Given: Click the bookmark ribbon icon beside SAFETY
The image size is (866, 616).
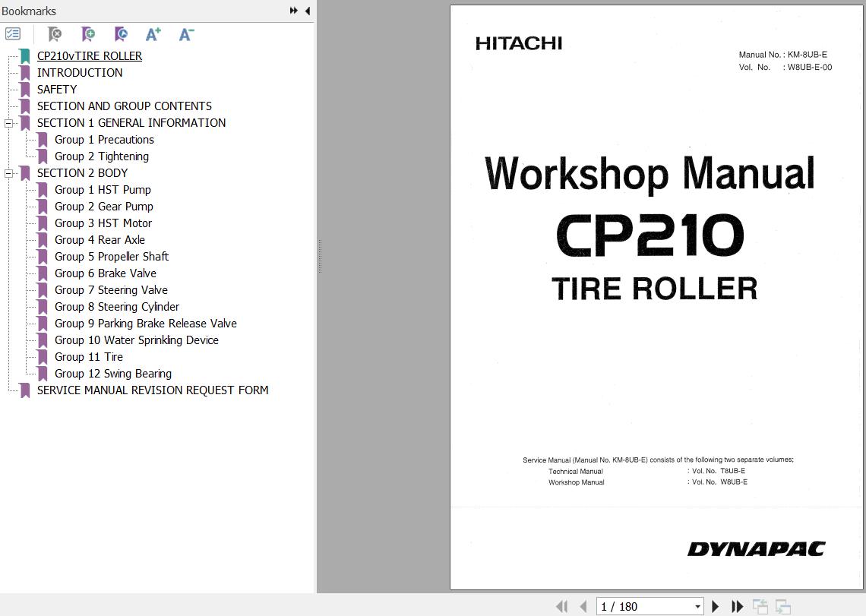Looking at the screenshot, I should 25,90.
